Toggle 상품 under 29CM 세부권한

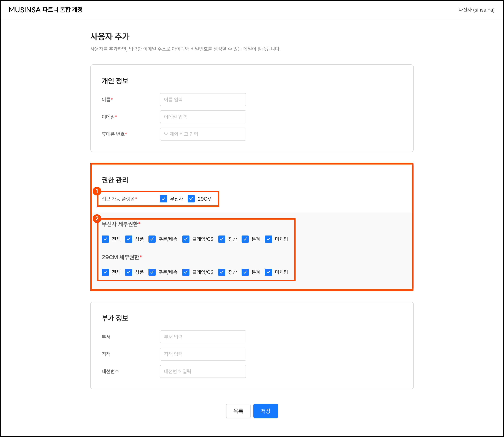[x=129, y=272]
